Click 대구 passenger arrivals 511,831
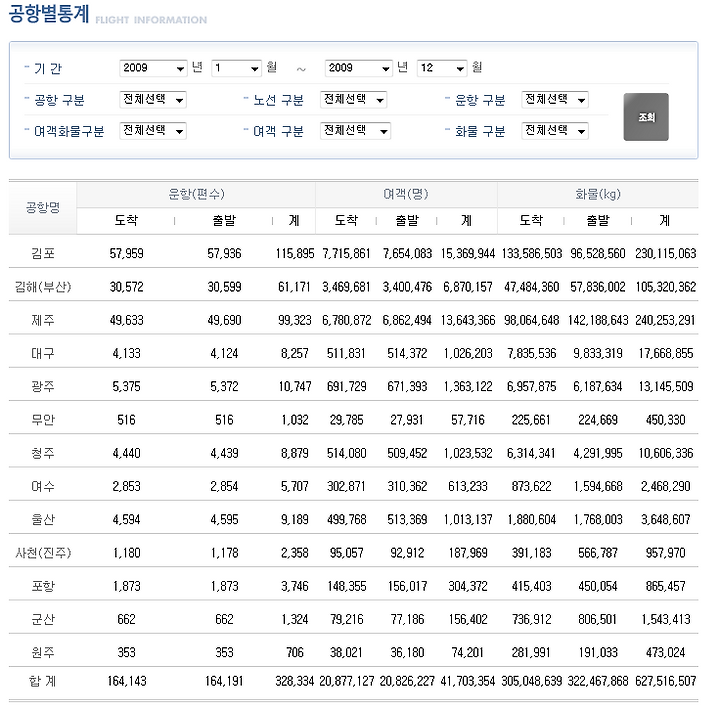The height and width of the screenshot is (710, 720). tap(346, 354)
